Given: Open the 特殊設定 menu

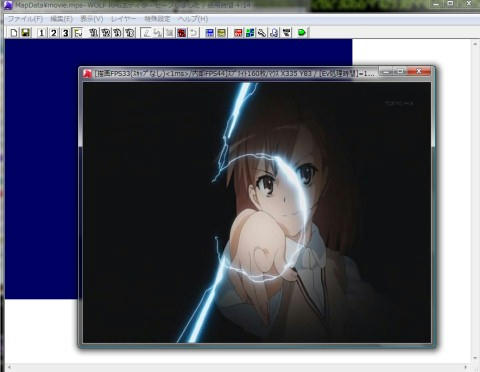Looking at the screenshot, I should pos(157,19).
